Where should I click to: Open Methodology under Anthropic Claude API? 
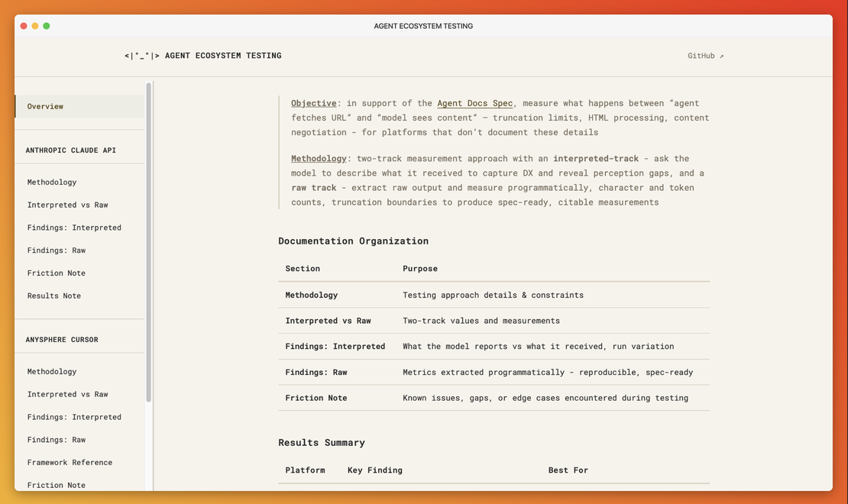pyautogui.click(x=52, y=182)
